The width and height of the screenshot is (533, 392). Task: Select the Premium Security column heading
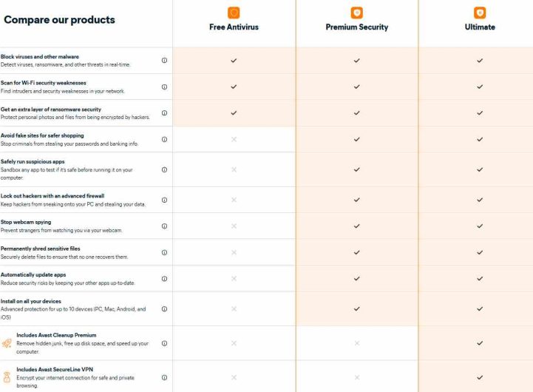point(357,27)
